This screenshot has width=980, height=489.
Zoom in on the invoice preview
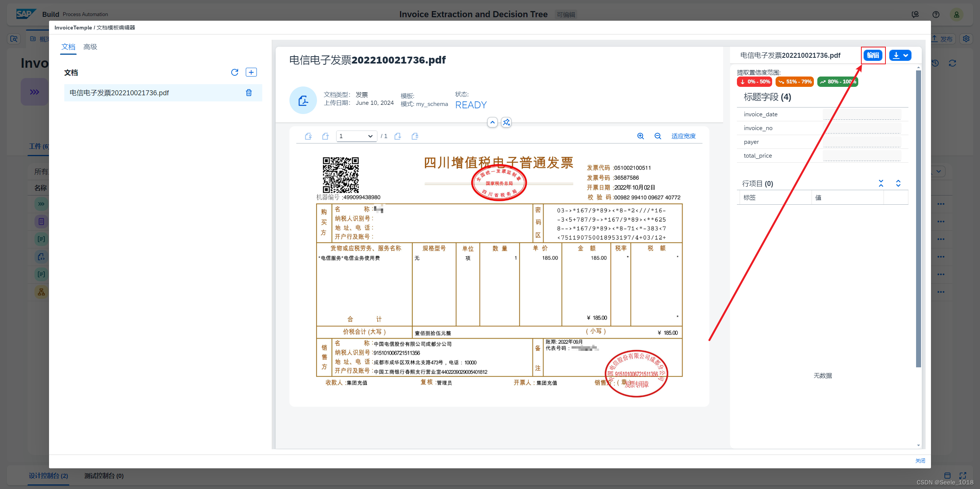pyautogui.click(x=640, y=136)
